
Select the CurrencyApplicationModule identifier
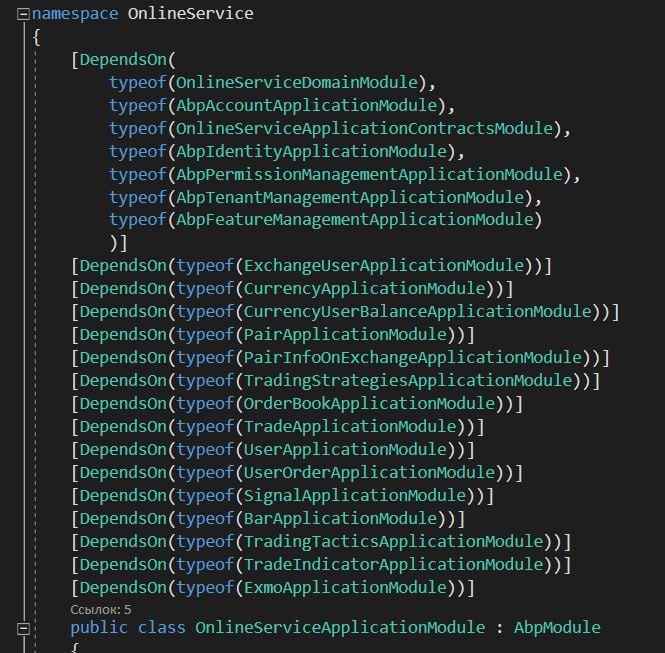pyautogui.click(x=365, y=289)
